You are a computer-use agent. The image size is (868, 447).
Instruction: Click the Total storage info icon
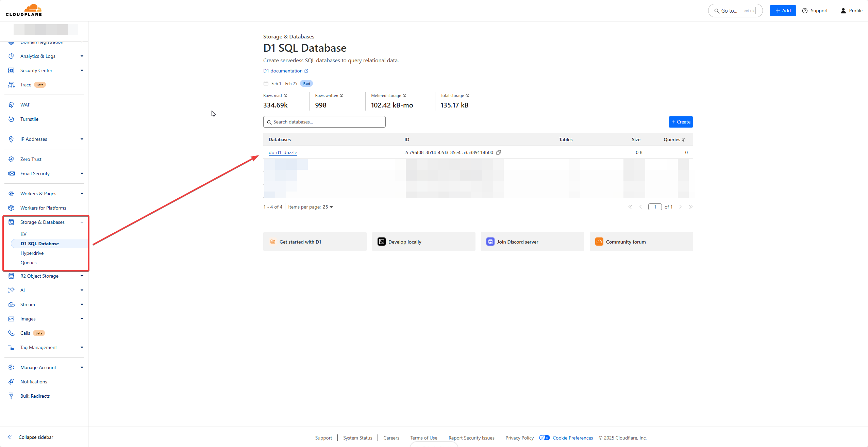[x=467, y=96]
